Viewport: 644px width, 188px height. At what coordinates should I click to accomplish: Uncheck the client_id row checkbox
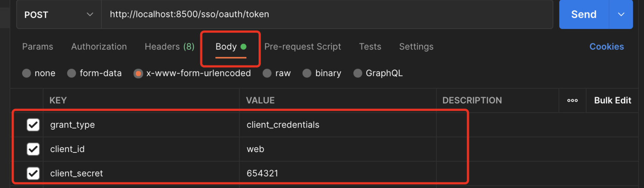click(33, 149)
